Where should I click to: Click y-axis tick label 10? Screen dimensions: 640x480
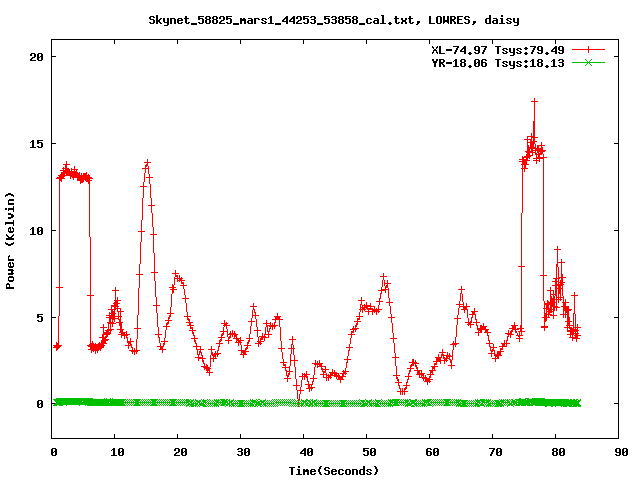(36, 231)
